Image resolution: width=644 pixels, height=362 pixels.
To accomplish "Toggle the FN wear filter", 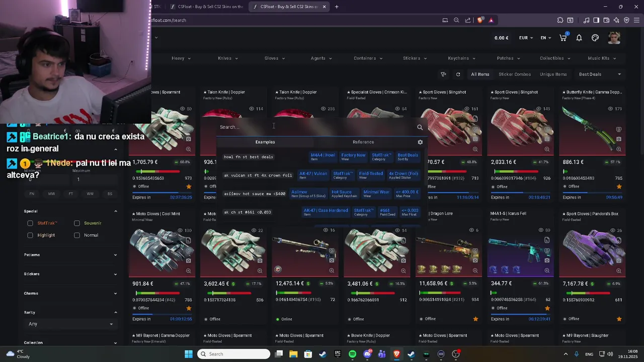I will (x=32, y=194).
